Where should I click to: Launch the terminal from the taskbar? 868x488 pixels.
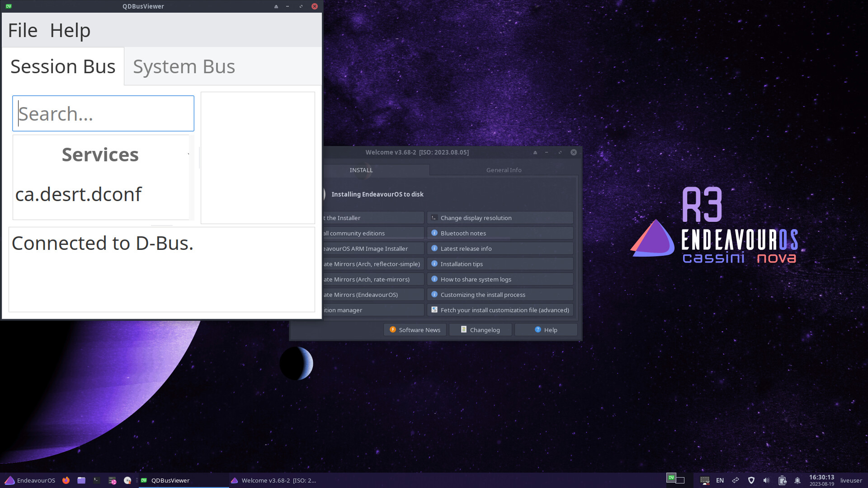click(x=97, y=480)
